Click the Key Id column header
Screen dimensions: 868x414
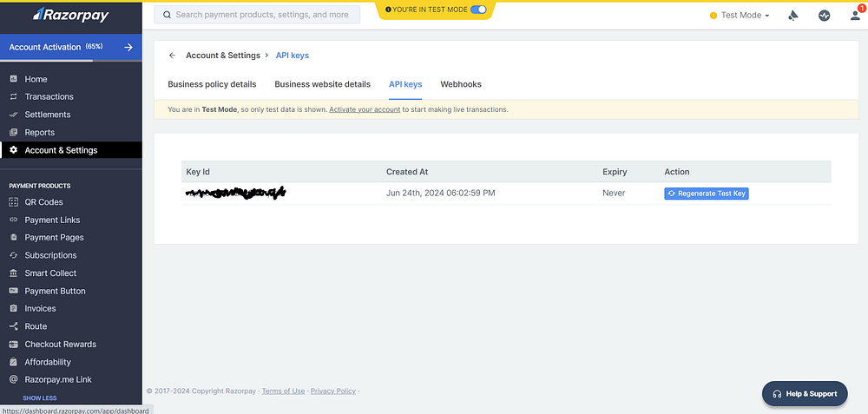(198, 172)
